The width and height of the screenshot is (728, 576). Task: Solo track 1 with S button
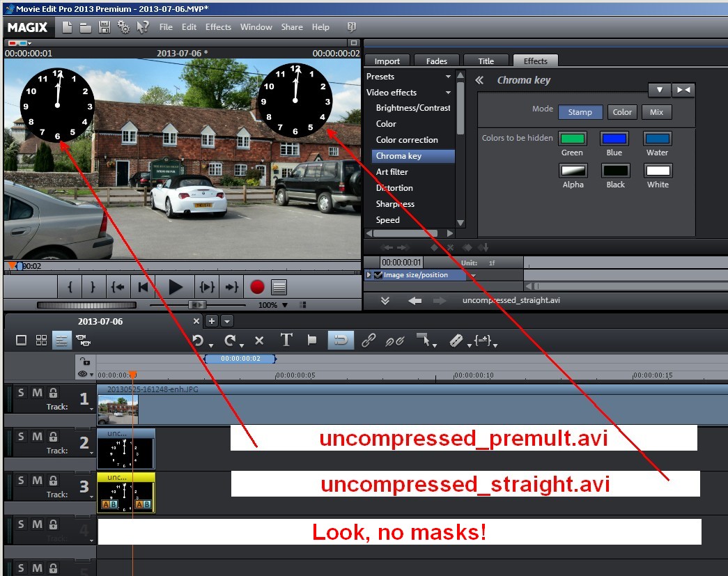click(21, 393)
